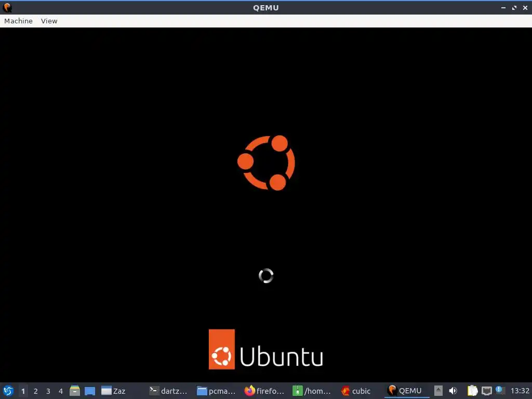This screenshot has width=532, height=399.
Task: Maximize the QEMU window
Action: click(x=514, y=7)
